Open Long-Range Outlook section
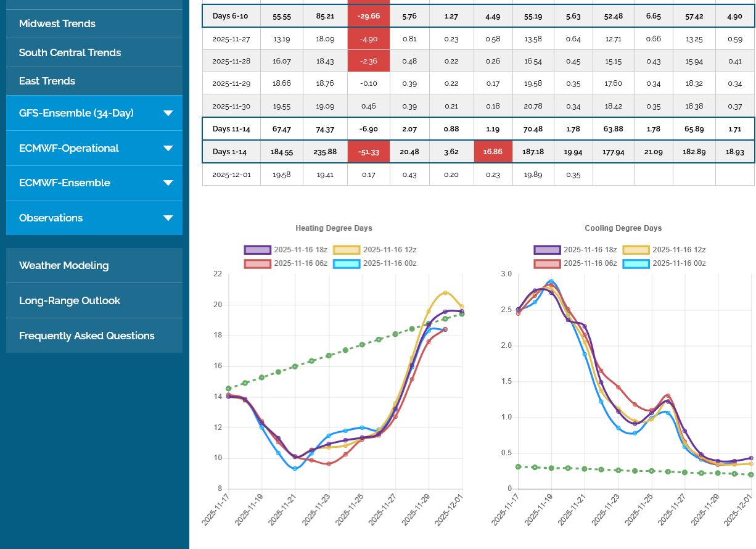Screen dimensions: 756x549 coord(70,300)
